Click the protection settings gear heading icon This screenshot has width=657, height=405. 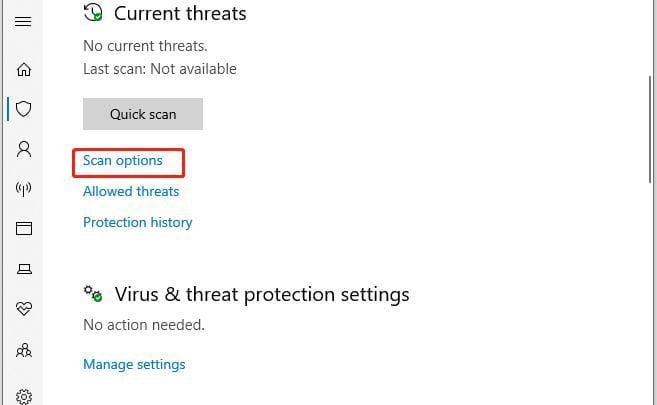[93, 294]
